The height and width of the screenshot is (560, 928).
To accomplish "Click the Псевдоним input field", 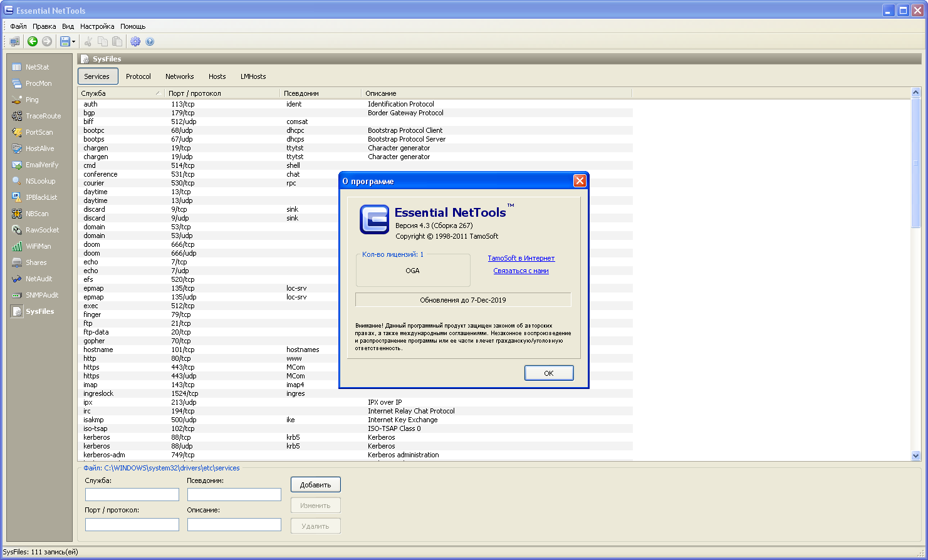I will [x=234, y=494].
